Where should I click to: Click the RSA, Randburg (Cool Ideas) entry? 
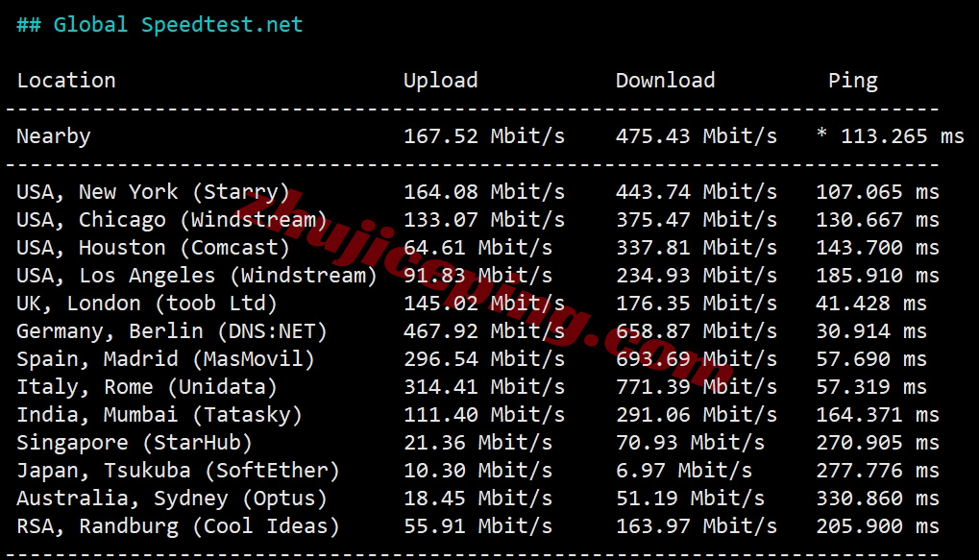(x=178, y=526)
